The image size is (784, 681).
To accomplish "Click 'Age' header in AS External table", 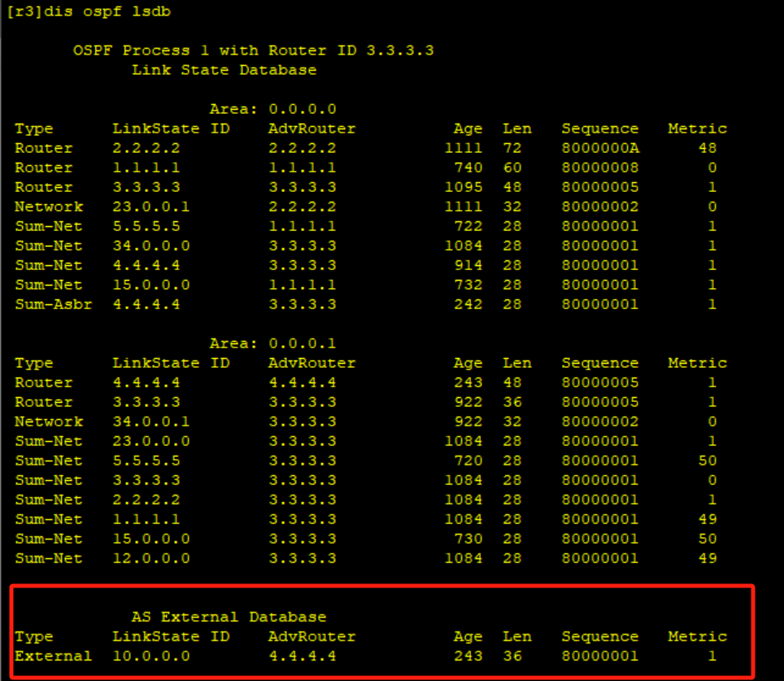I will [468, 636].
